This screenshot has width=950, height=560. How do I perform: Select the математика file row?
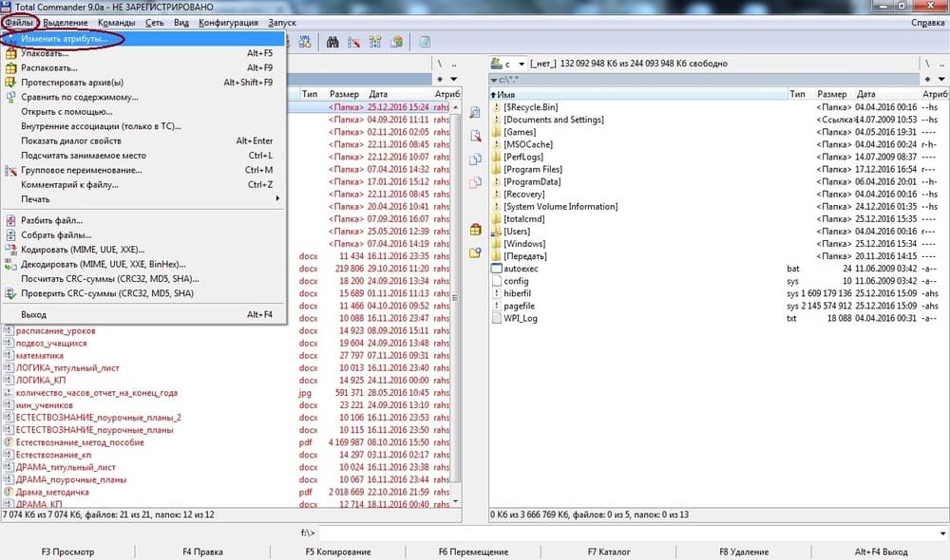pos(226,355)
